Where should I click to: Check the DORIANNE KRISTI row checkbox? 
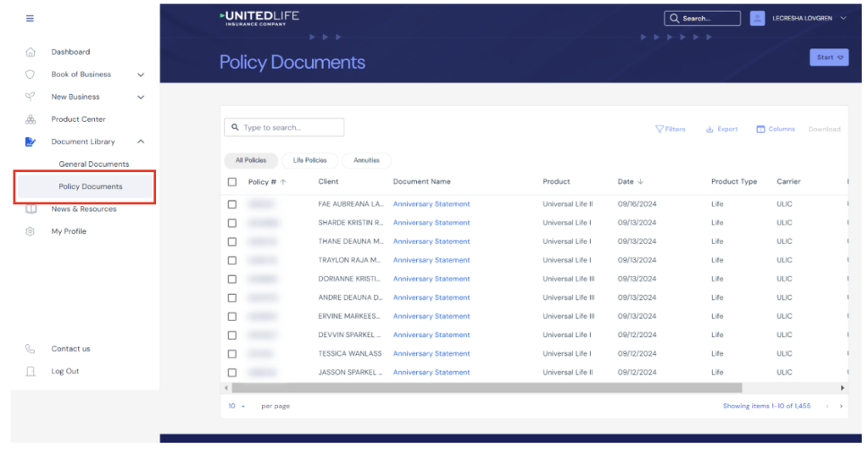coord(232,280)
